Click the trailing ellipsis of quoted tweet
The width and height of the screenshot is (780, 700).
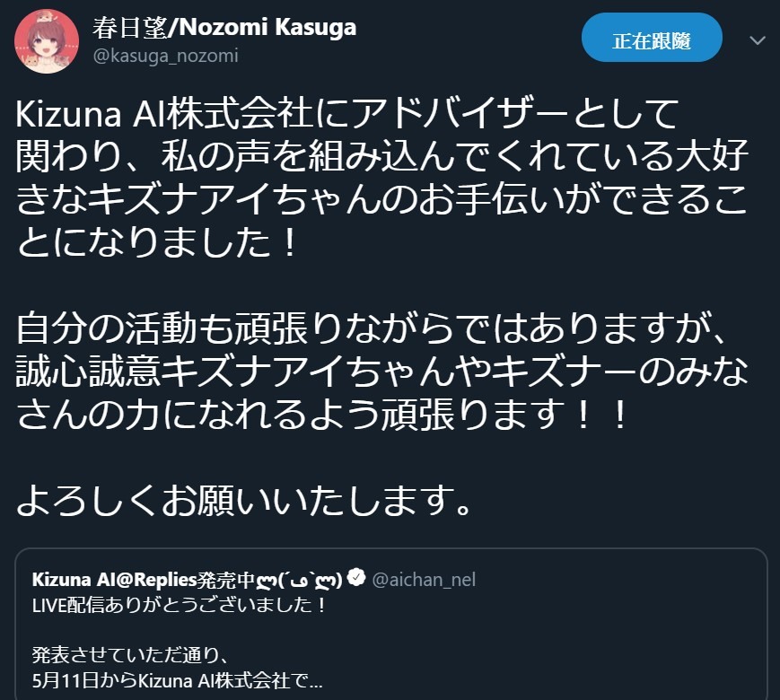(x=316, y=683)
